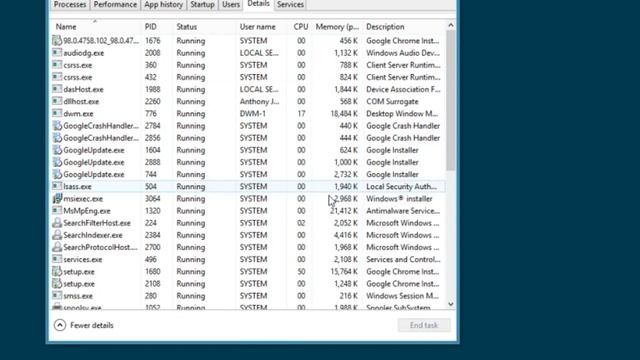Click the Antimalware Service description

point(403,211)
